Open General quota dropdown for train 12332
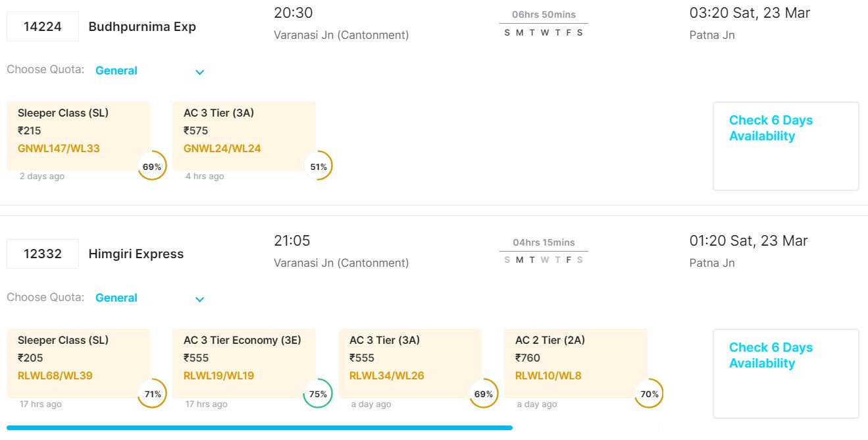Viewport: 868px width, 440px height. click(x=116, y=298)
